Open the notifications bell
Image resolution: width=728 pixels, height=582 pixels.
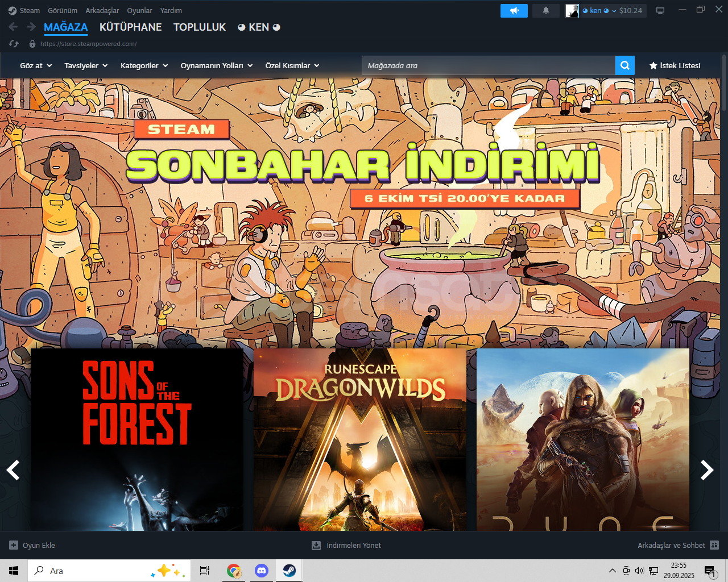(546, 11)
